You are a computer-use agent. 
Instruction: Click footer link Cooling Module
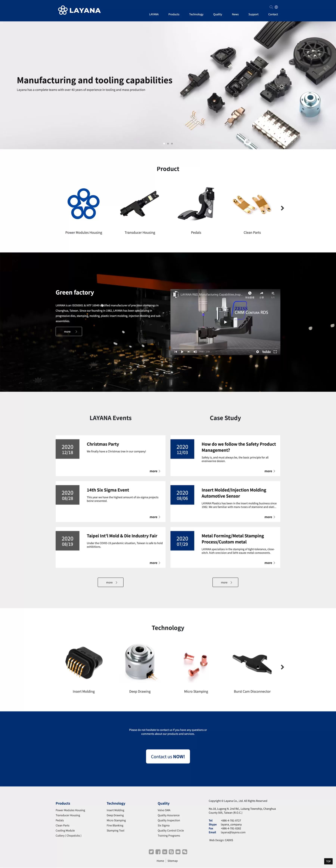pyautogui.click(x=65, y=831)
